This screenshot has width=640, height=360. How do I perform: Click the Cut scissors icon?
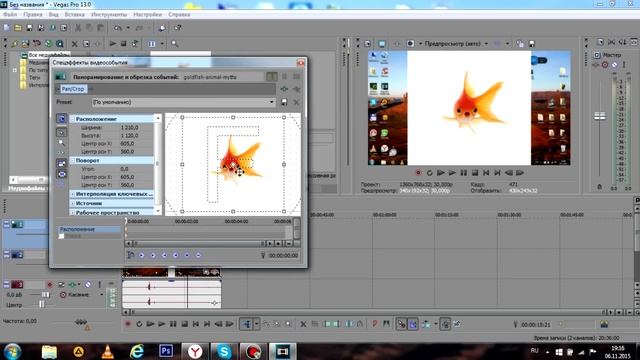click(78, 28)
